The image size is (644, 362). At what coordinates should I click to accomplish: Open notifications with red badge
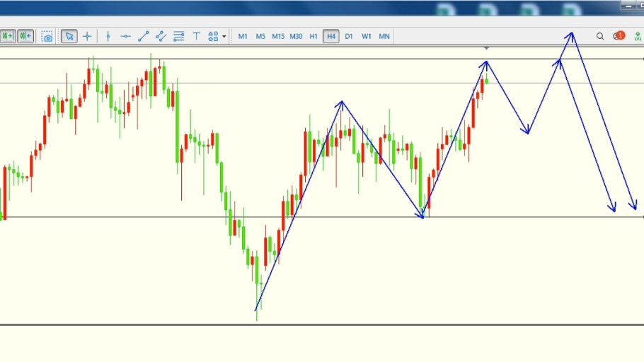point(619,36)
